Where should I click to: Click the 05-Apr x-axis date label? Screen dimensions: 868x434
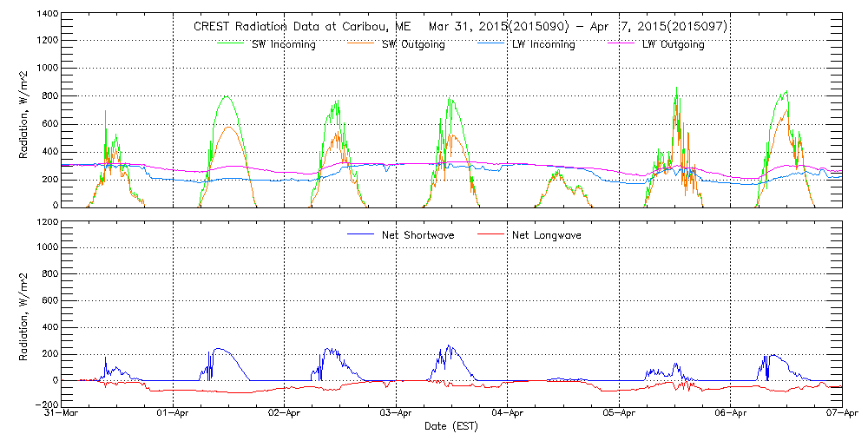point(619,415)
